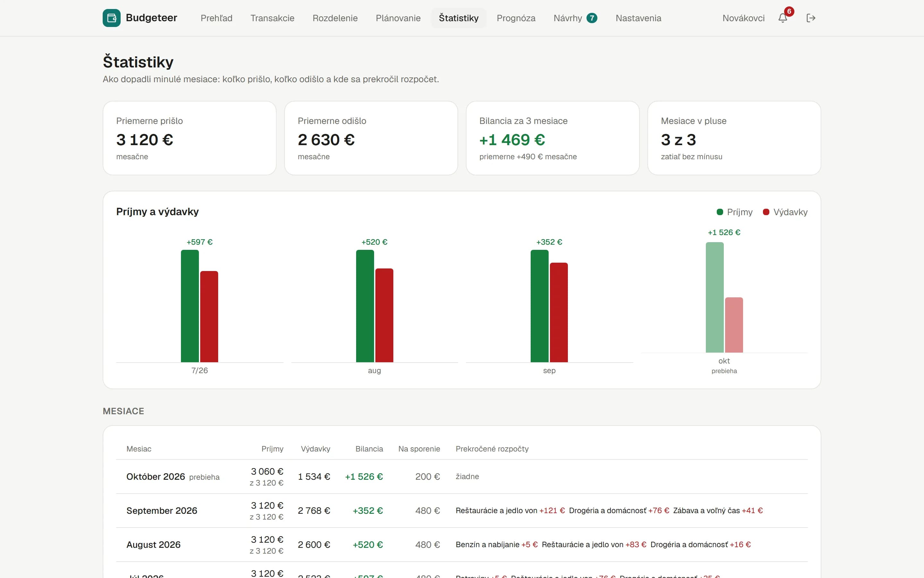924x578 pixels.
Task: Click the +1 526 € chart label
Action: [724, 232]
